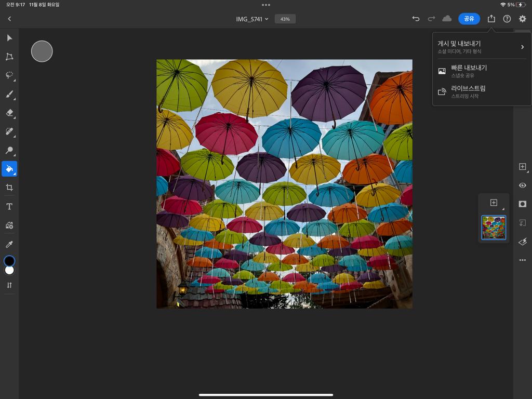This screenshot has width=532, height=399.
Task: Click the add layer button above thumbnail
Action: tap(494, 203)
